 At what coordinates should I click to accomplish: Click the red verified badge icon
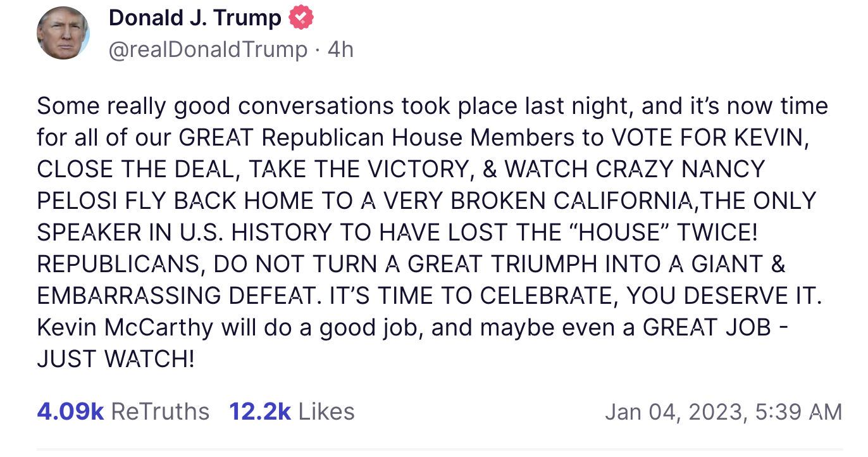[x=301, y=18]
